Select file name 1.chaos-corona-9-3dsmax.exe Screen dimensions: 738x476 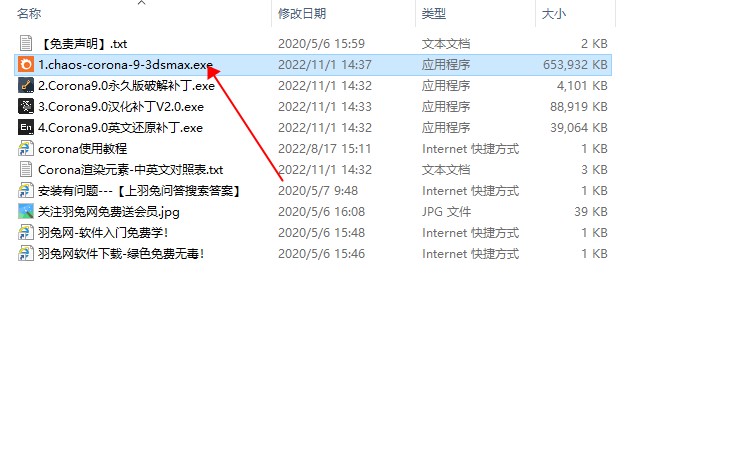[x=125, y=65]
